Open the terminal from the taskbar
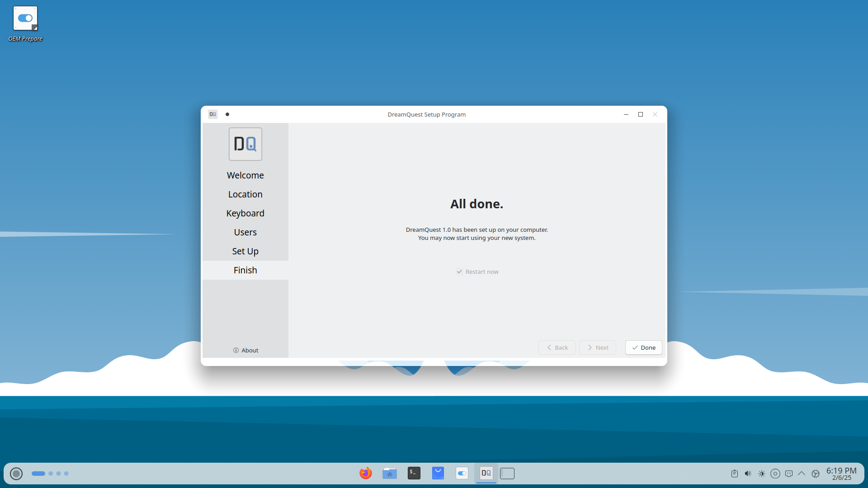The height and width of the screenshot is (488, 868). click(414, 473)
